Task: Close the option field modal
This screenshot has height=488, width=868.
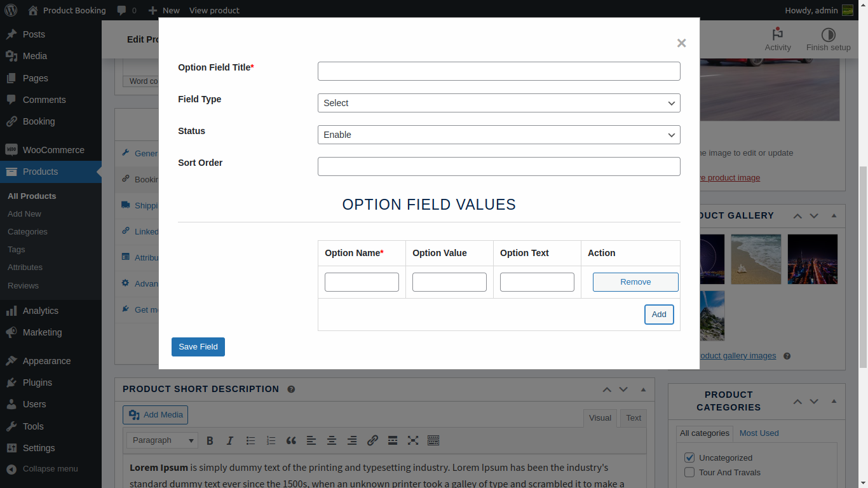Action: point(681,43)
